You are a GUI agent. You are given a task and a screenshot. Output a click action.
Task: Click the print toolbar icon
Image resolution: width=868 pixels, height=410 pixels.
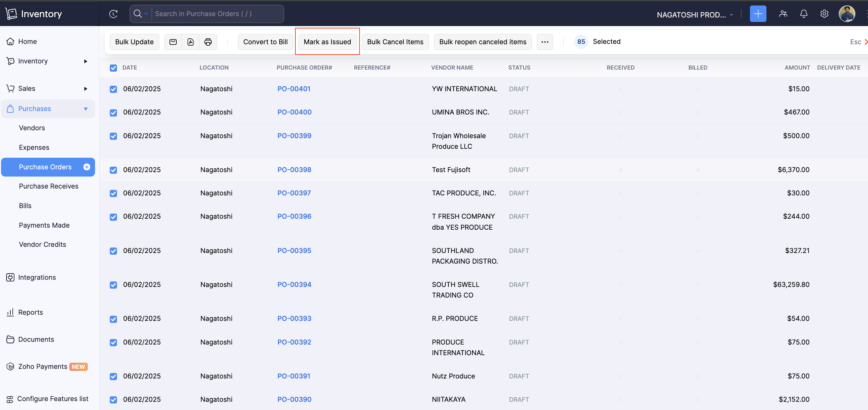(x=208, y=42)
